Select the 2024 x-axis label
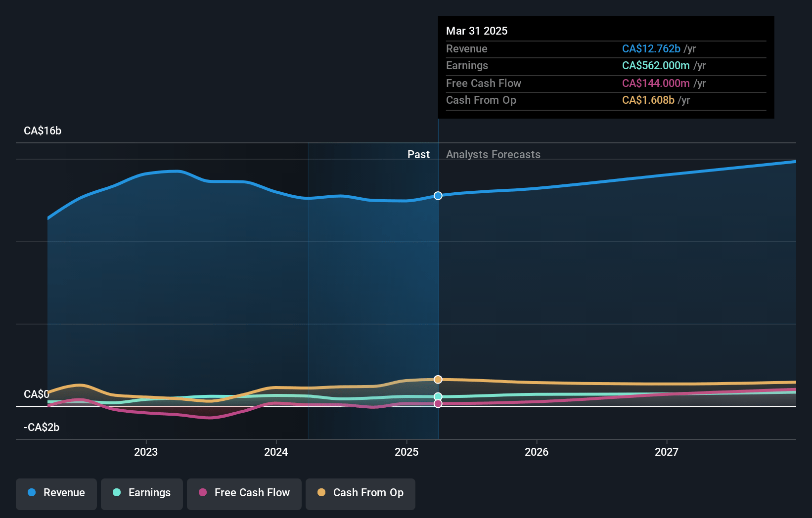The width and height of the screenshot is (812, 518). [x=276, y=452]
